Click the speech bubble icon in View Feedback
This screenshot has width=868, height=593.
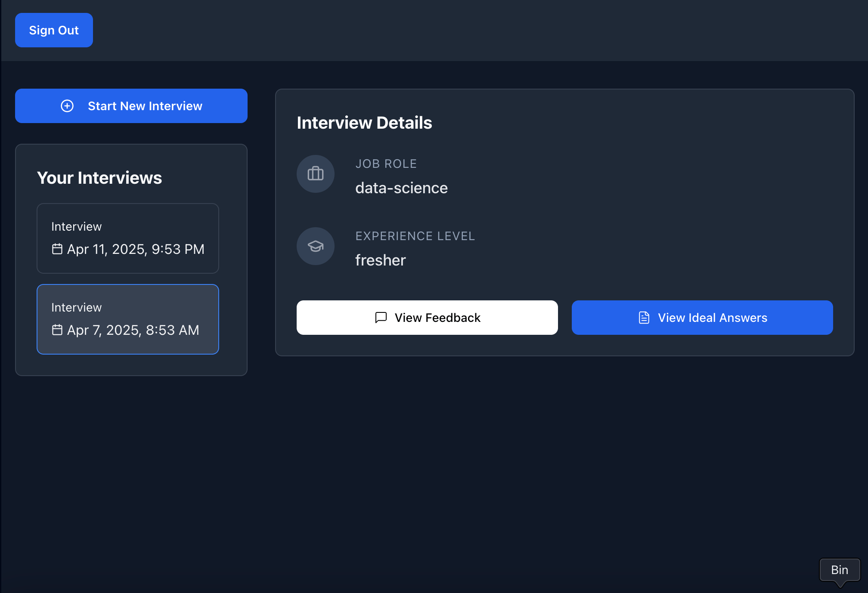[x=381, y=318]
